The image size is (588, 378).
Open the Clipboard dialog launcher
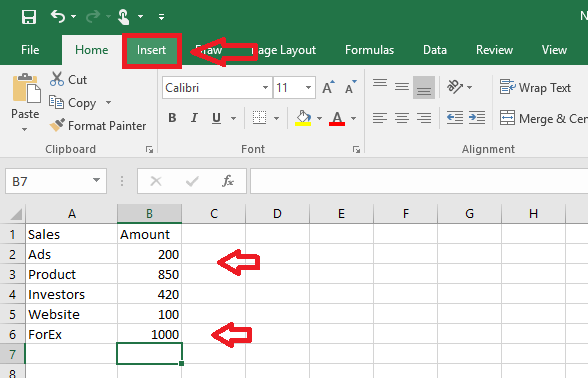(x=149, y=150)
